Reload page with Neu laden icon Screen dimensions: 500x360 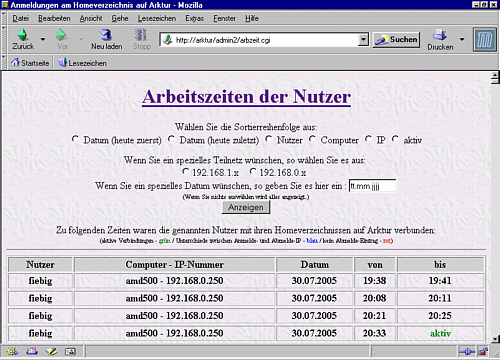[x=106, y=35]
